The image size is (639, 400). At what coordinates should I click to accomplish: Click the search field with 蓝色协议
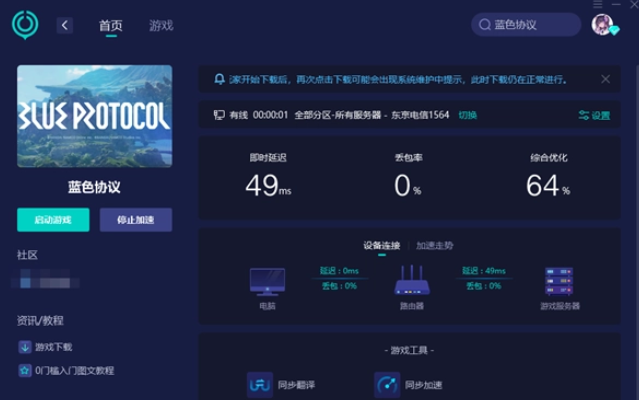526,24
